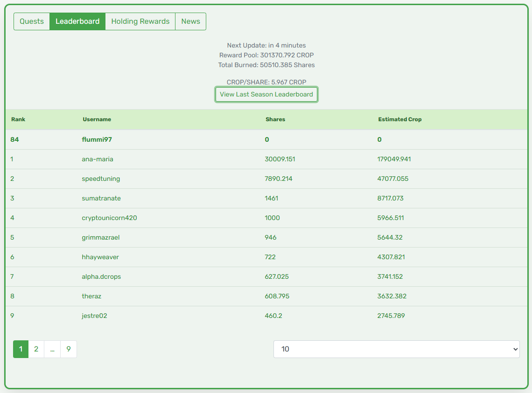Select username cryptounicorn420
Image resolution: width=532 pixels, height=393 pixels.
coord(109,218)
